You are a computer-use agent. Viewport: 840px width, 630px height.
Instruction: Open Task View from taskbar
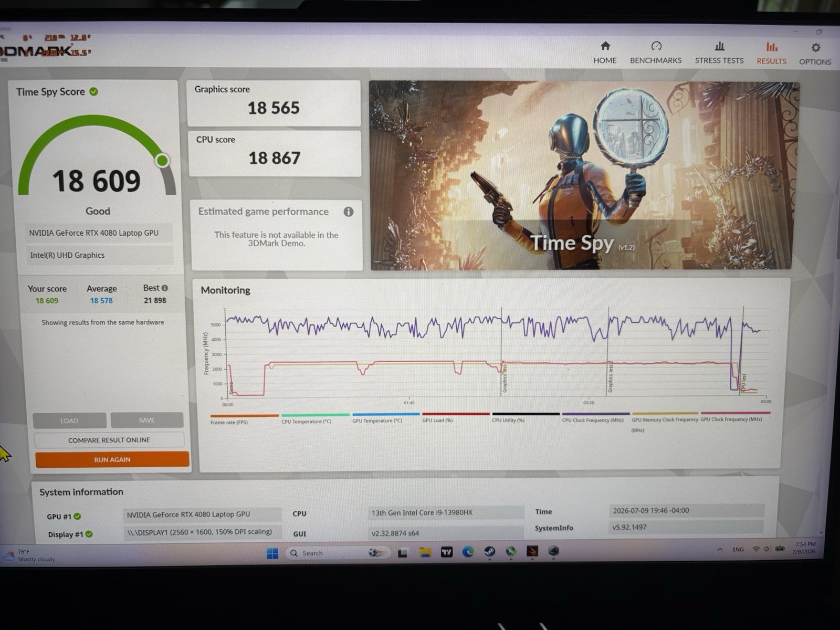[x=403, y=553]
